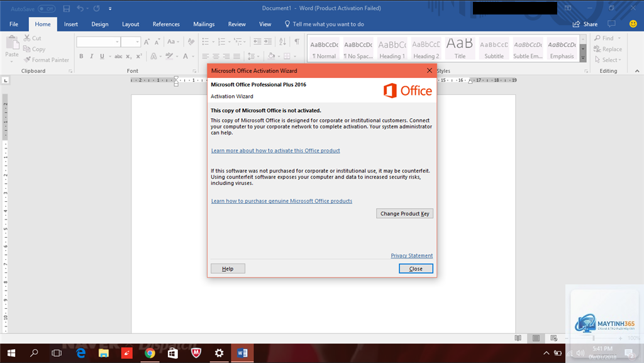Switch to the Insert tab

pos(70,25)
